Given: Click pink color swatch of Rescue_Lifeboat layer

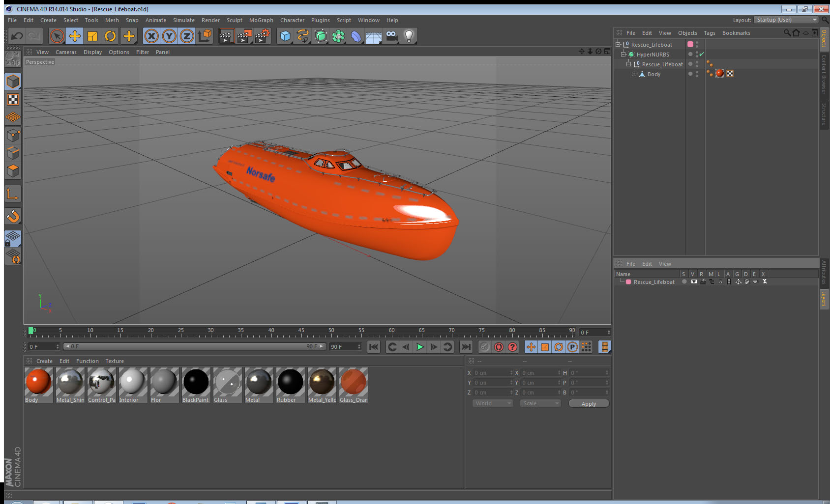Looking at the screenshot, I should point(628,282).
